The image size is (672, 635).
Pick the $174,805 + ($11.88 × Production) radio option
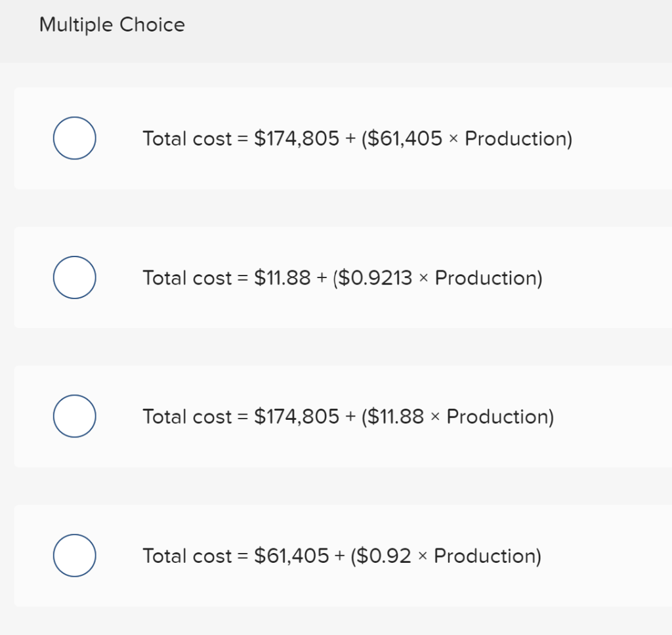(75, 417)
